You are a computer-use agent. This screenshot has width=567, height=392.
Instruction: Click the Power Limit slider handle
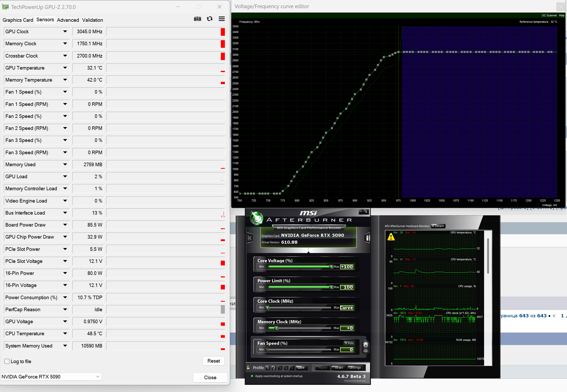(x=331, y=287)
